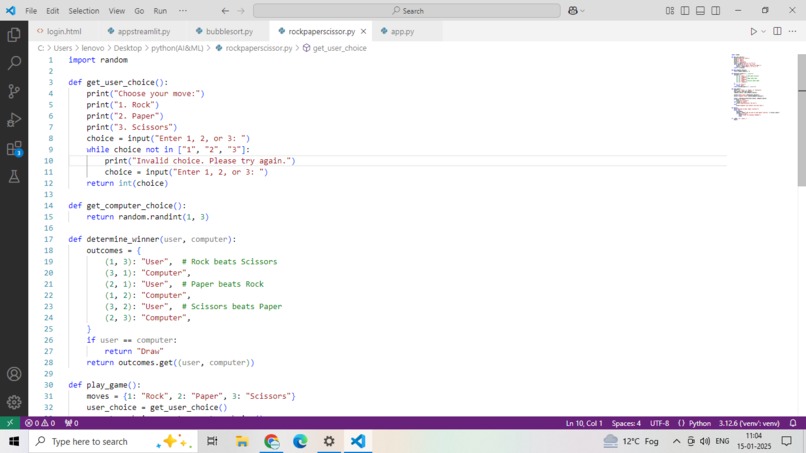Open the Copilot dropdown chevron
Screen dimensions: 806x453
pos(582,11)
